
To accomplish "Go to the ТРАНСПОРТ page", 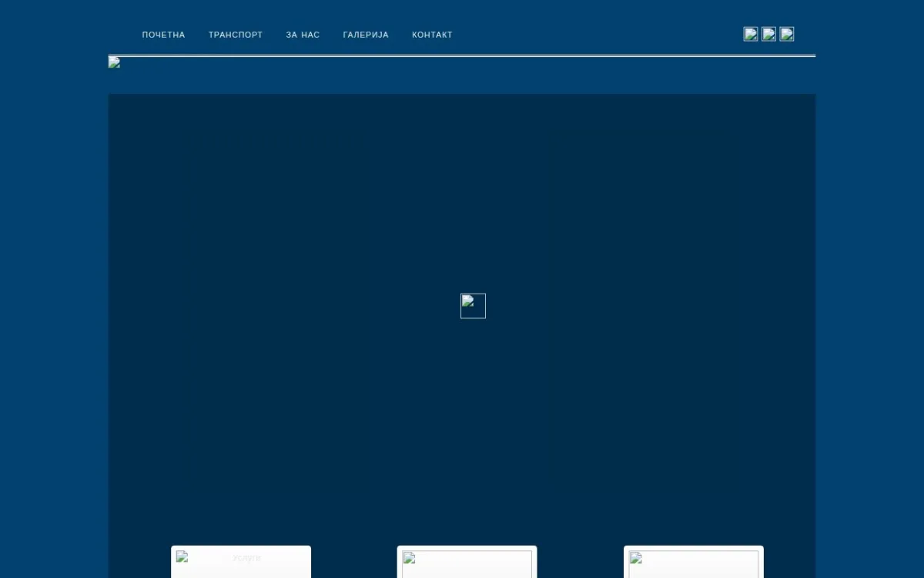I will (236, 35).
